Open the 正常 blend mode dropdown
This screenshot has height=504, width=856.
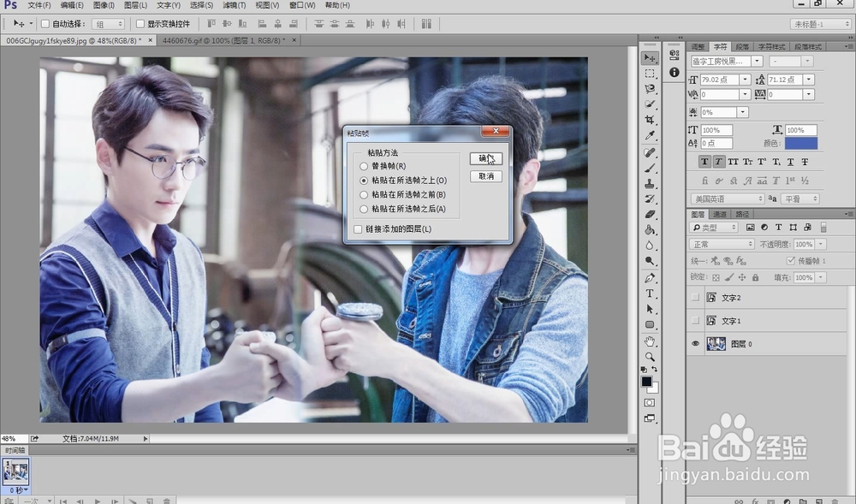coord(721,244)
